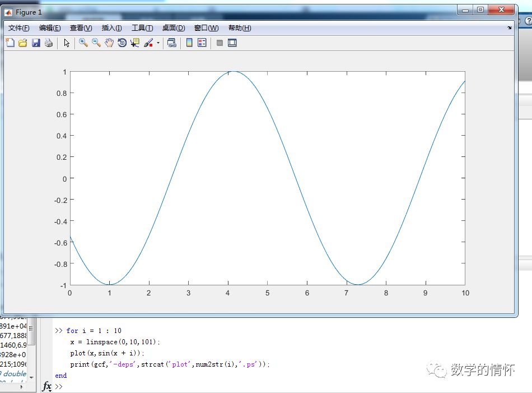Image resolution: width=532 pixels, height=393 pixels.
Task: Open the 文件(F) menu
Action: click(x=18, y=28)
